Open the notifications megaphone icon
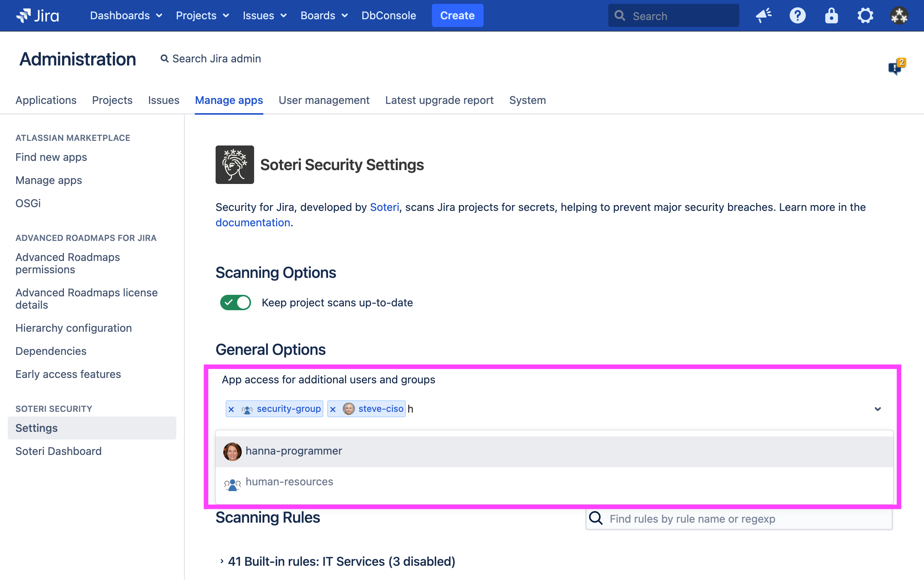The image size is (924, 580). (763, 15)
